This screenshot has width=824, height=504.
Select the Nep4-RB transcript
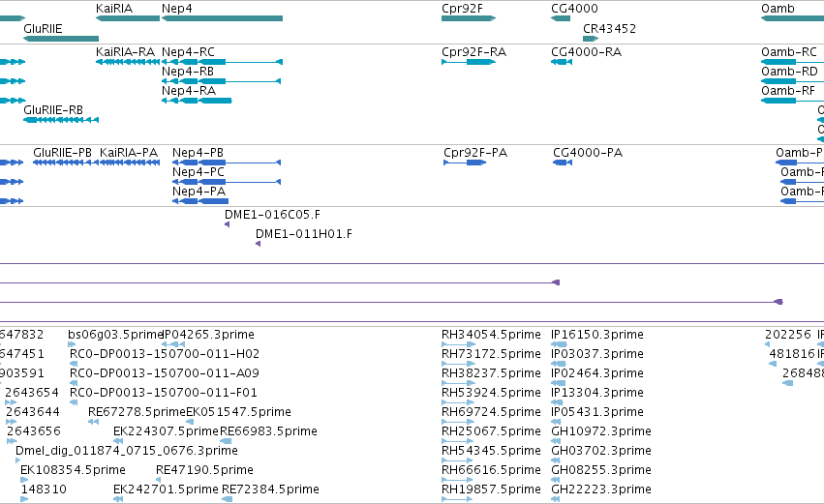click(221, 81)
